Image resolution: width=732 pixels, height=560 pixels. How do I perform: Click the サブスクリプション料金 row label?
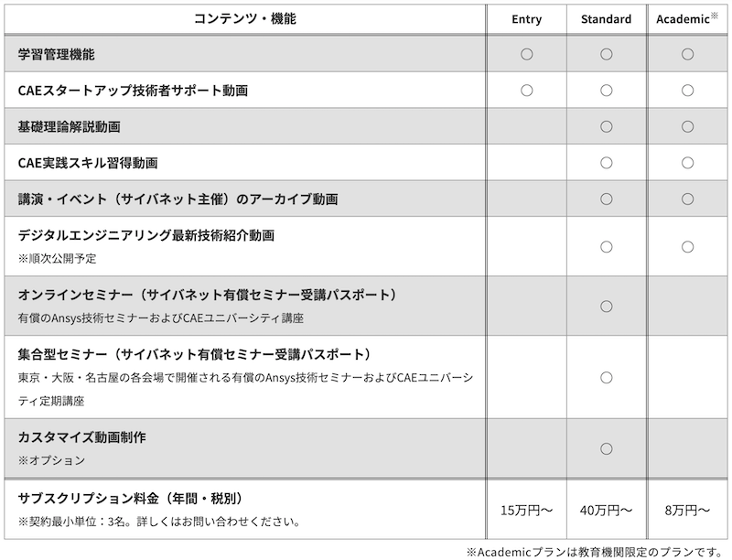pyautogui.click(x=130, y=499)
